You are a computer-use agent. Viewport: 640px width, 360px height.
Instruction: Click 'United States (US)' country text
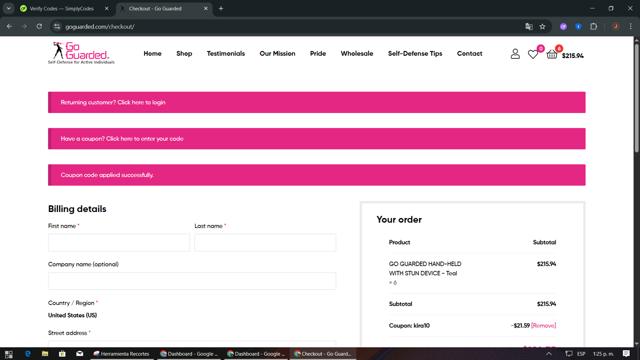[x=73, y=315]
